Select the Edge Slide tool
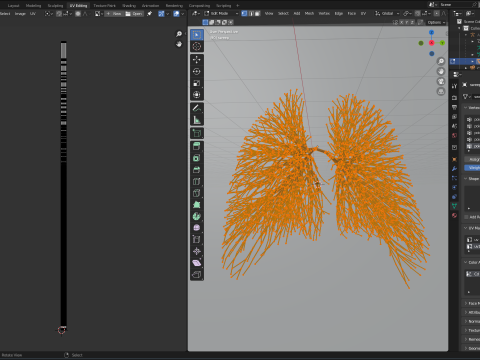The width and height of the screenshot is (480, 360). (197, 239)
